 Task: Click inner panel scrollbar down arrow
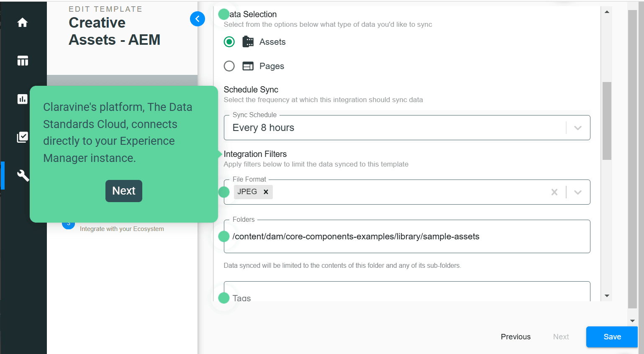point(607,296)
